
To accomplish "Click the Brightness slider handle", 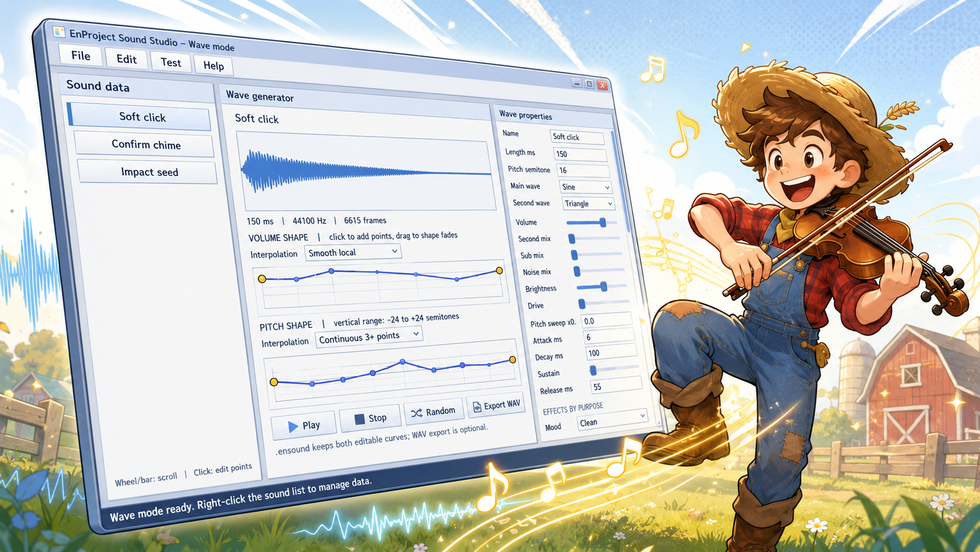I will pyautogui.click(x=604, y=286).
